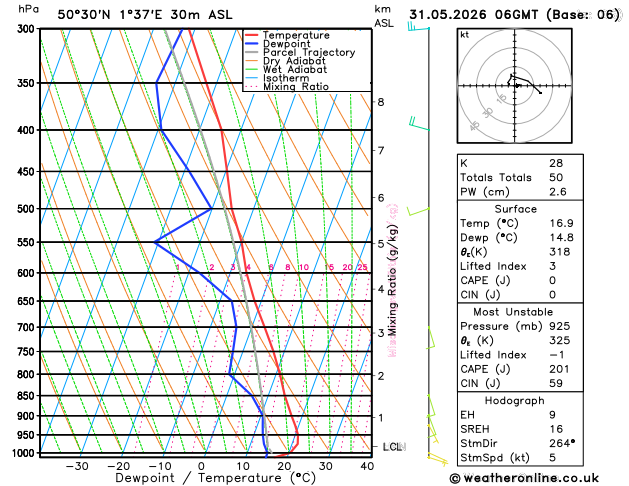Click the 5 km altitude label

(x=381, y=243)
